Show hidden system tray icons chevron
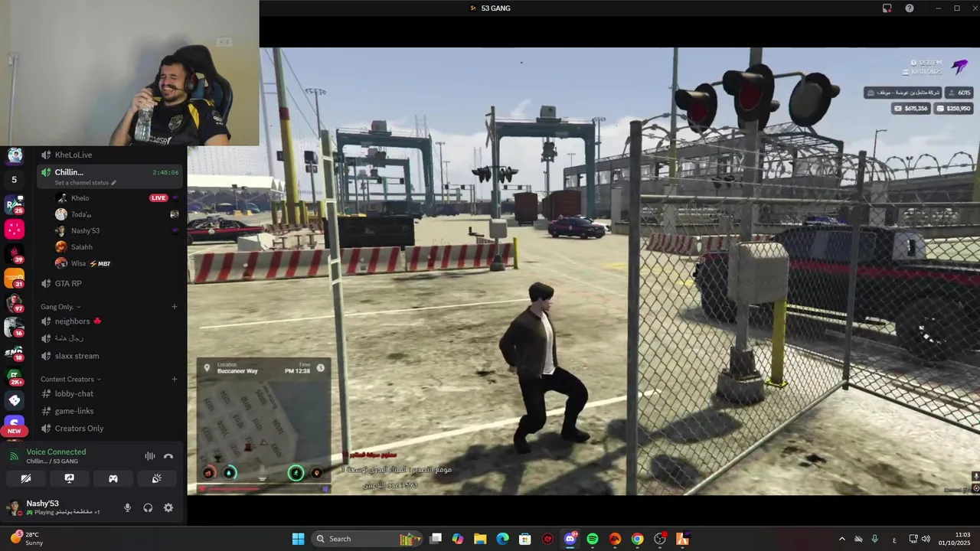 tap(842, 539)
